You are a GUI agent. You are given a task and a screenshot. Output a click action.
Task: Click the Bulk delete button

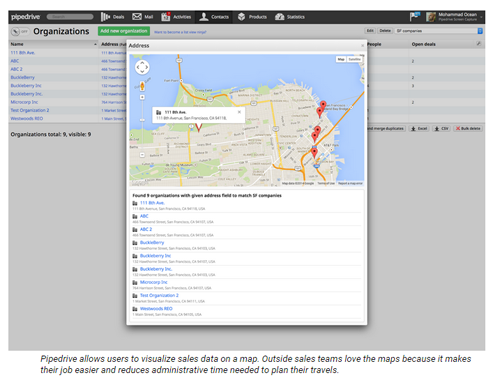pos(468,129)
